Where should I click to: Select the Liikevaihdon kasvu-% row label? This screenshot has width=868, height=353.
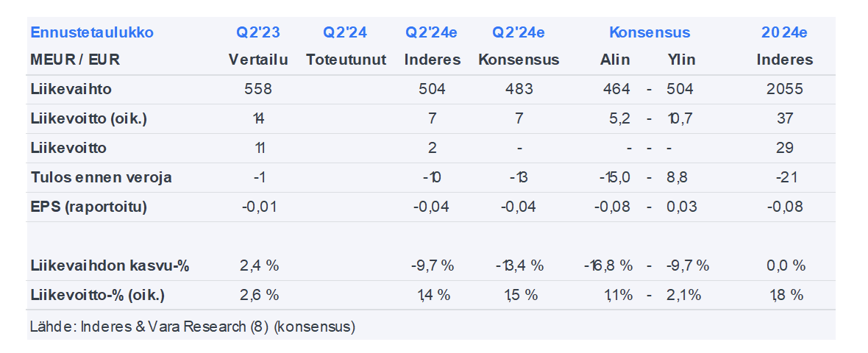(110, 265)
